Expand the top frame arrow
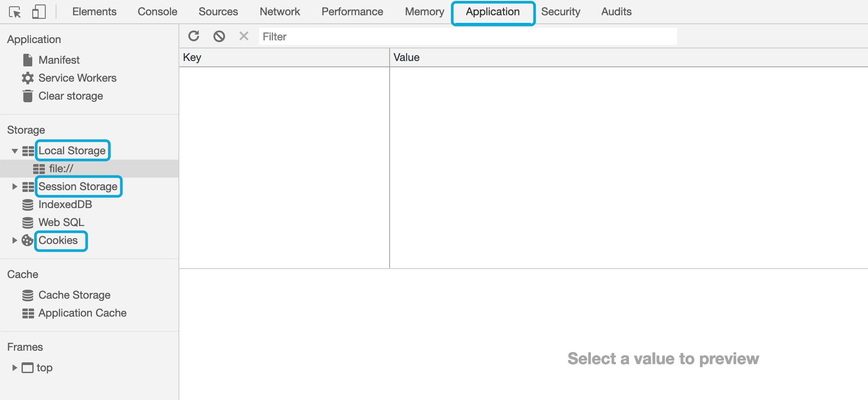868x400 pixels. [15, 368]
